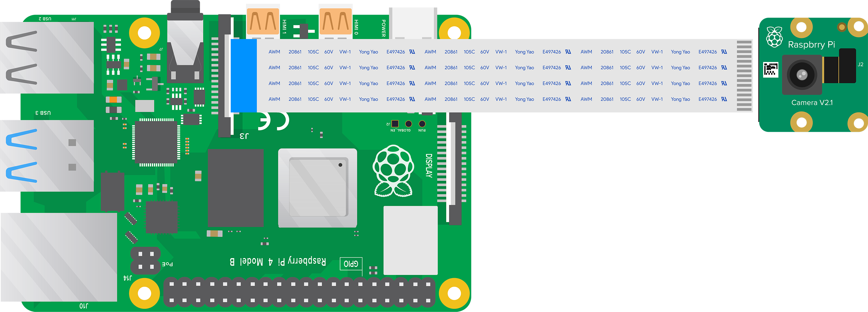Select the silver SoC processor chip
This screenshot has height=312, width=868.
click(317, 188)
